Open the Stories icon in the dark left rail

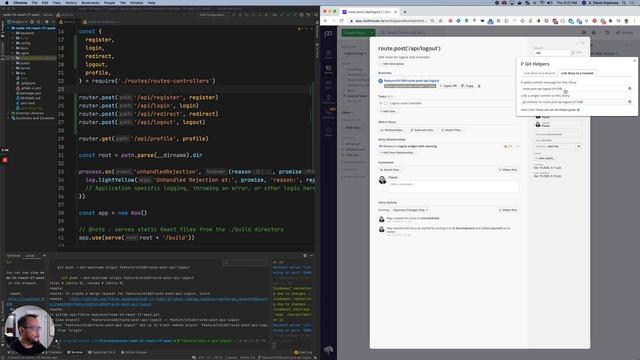click(329, 69)
